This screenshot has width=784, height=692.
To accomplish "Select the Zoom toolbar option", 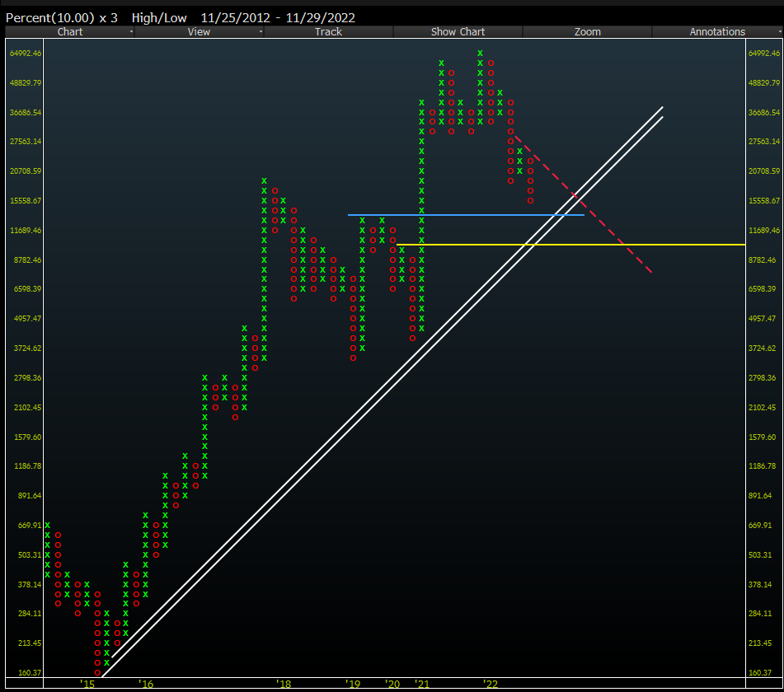I will [587, 31].
